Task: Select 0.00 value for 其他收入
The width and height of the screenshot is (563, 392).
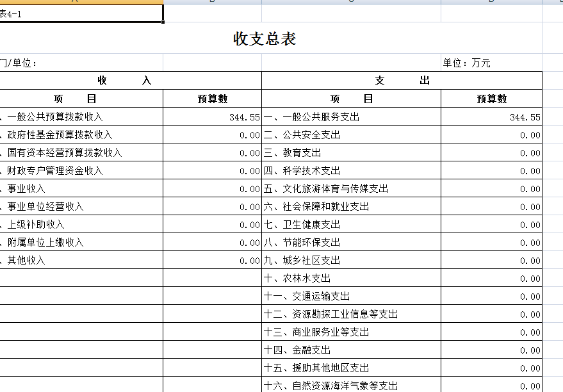Action: point(213,260)
